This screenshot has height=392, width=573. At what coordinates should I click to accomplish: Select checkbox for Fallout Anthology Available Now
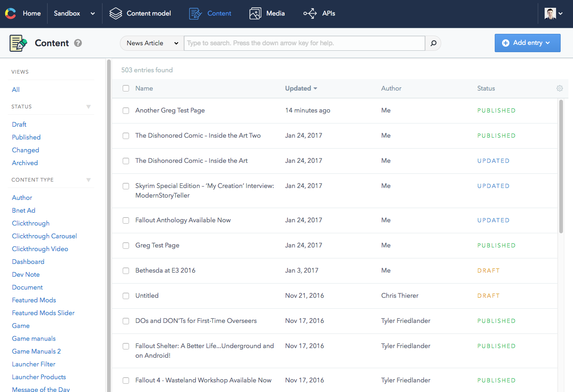pyautogui.click(x=126, y=220)
